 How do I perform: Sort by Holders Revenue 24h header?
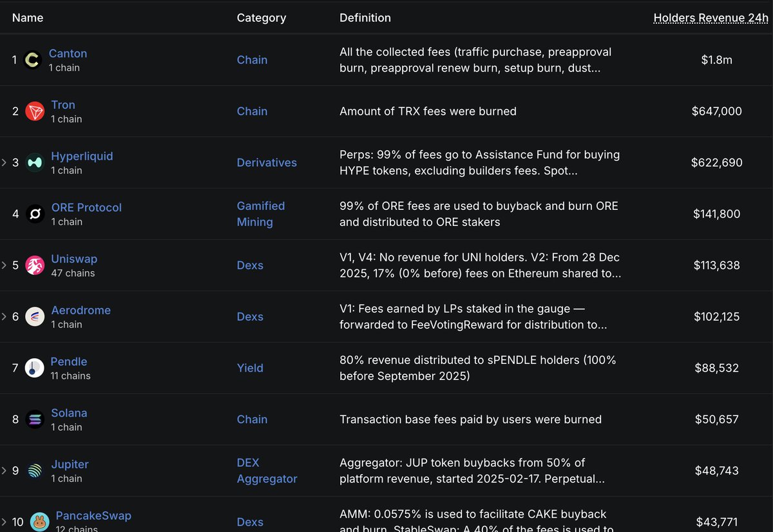coord(711,18)
